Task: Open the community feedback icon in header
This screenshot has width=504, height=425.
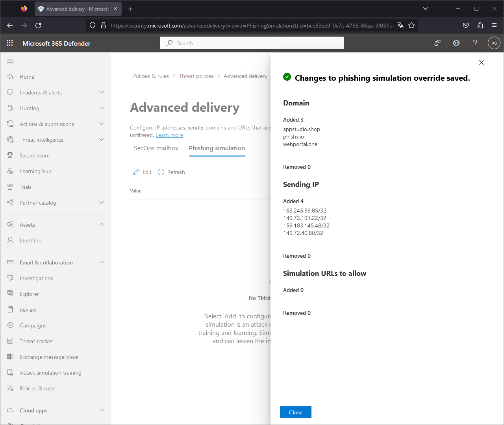Action: click(x=437, y=43)
